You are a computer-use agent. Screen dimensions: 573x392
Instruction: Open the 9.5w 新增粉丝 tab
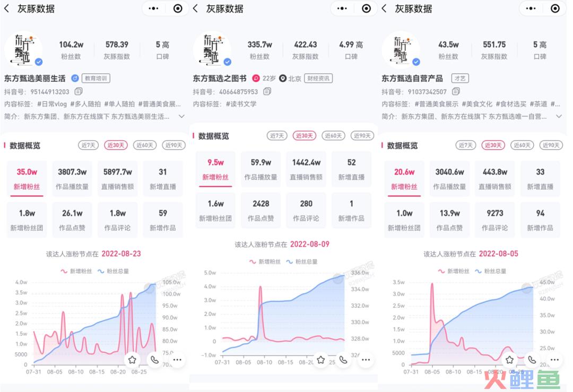215,169
